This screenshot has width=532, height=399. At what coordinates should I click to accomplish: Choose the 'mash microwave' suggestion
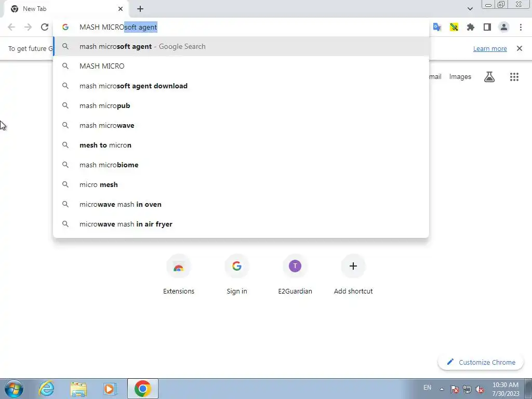coord(241,125)
